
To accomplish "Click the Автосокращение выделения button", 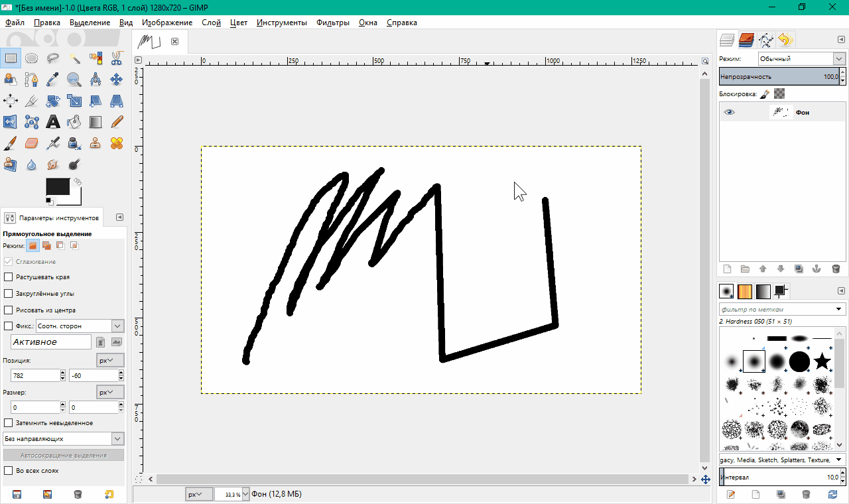I will click(x=64, y=456).
